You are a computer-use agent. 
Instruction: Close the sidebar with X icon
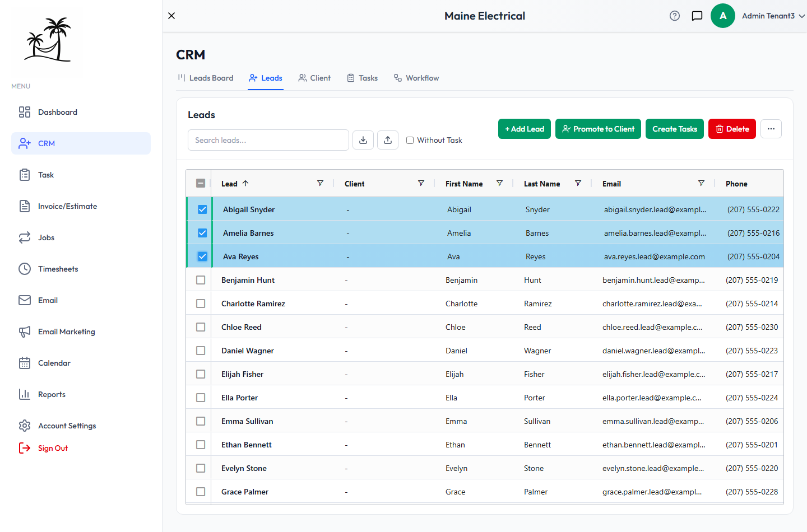pyautogui.click(x=171, y=16)
